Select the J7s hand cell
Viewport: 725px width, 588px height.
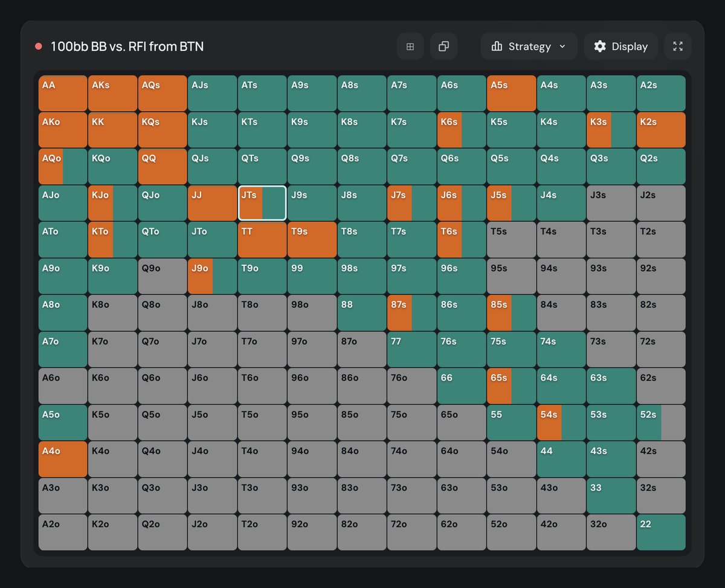tap(412, 203)
